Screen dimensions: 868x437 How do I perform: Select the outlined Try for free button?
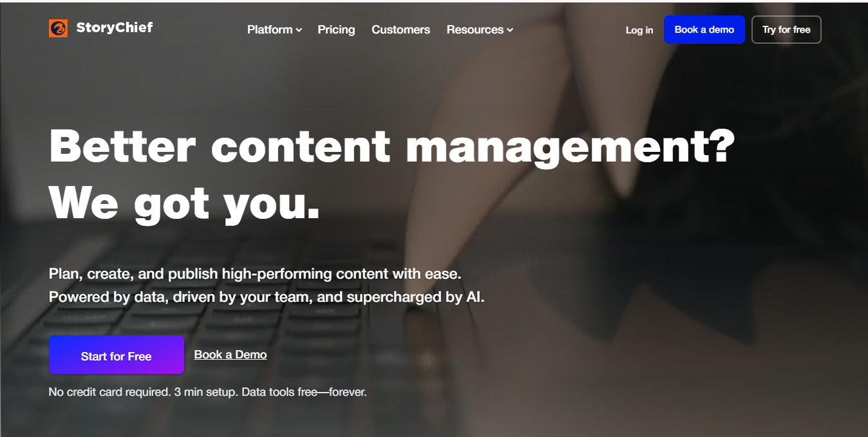786,30
